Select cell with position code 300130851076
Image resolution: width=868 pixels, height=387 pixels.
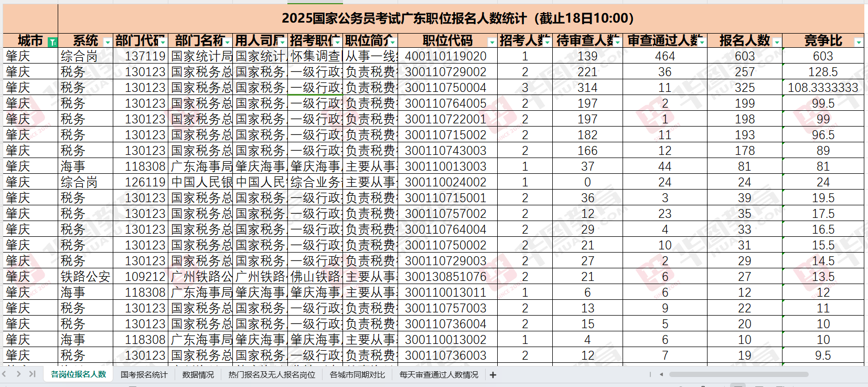447,277
